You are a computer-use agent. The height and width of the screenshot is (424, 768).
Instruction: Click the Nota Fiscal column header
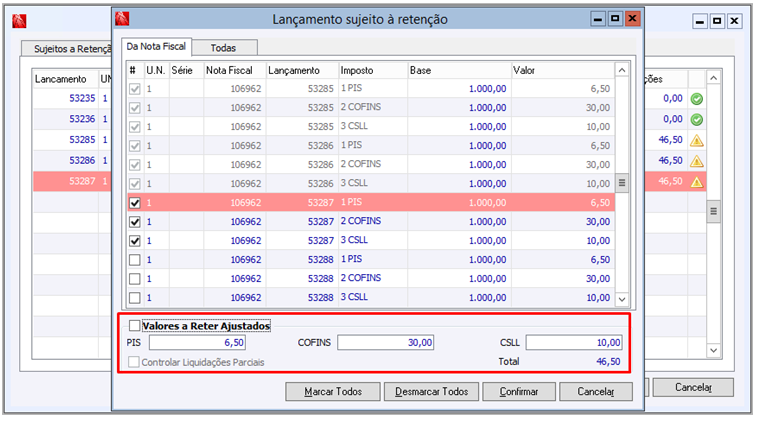pos(235,71)
